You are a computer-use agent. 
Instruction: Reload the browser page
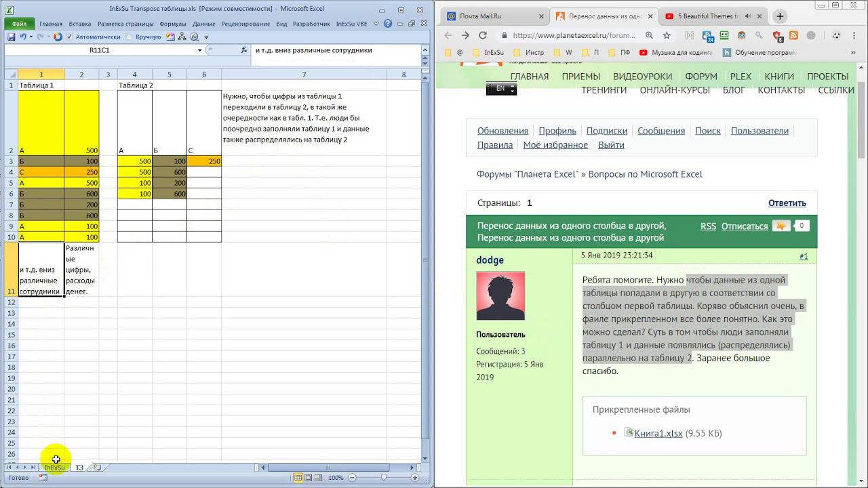pos(484,35)
